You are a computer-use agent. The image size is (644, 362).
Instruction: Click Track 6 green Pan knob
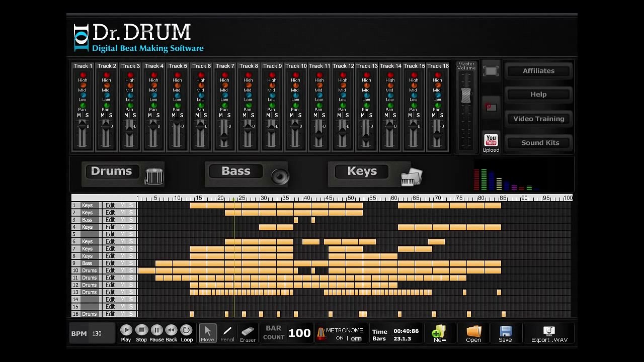coord(201,105)
